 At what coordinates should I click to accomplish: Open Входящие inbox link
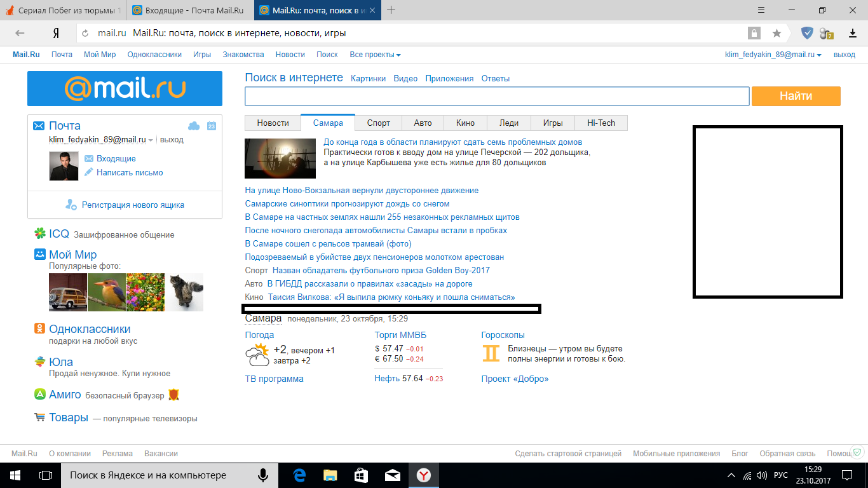[x=116, y=159]
